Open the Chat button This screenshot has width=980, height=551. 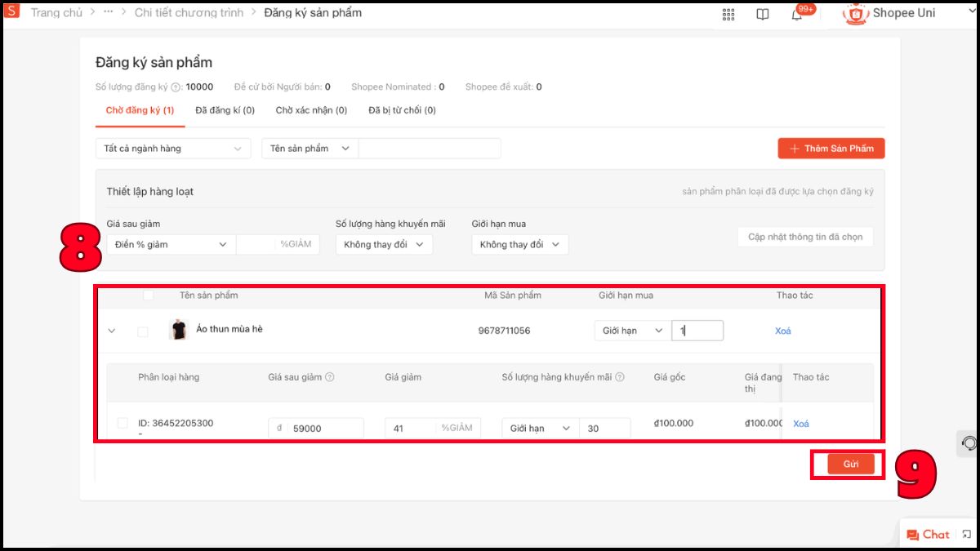[x=929, y=535]
